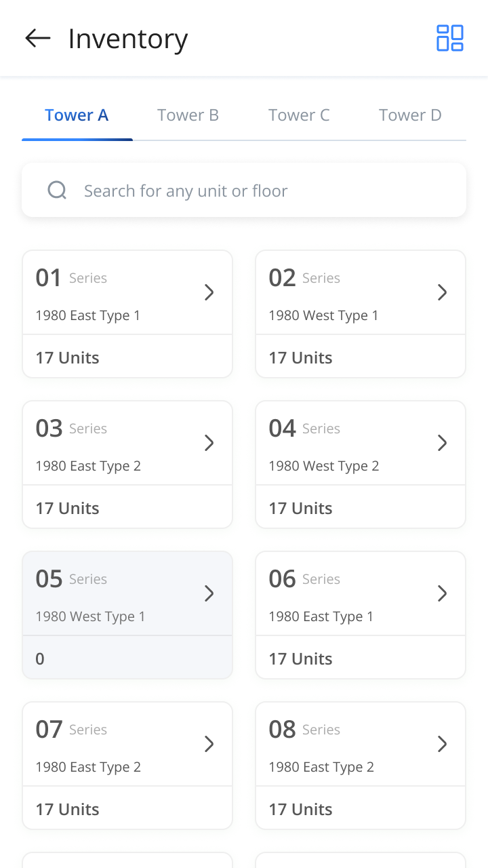Switch to Tower B tab
488x868 pixels.
[x=188, y=115]
